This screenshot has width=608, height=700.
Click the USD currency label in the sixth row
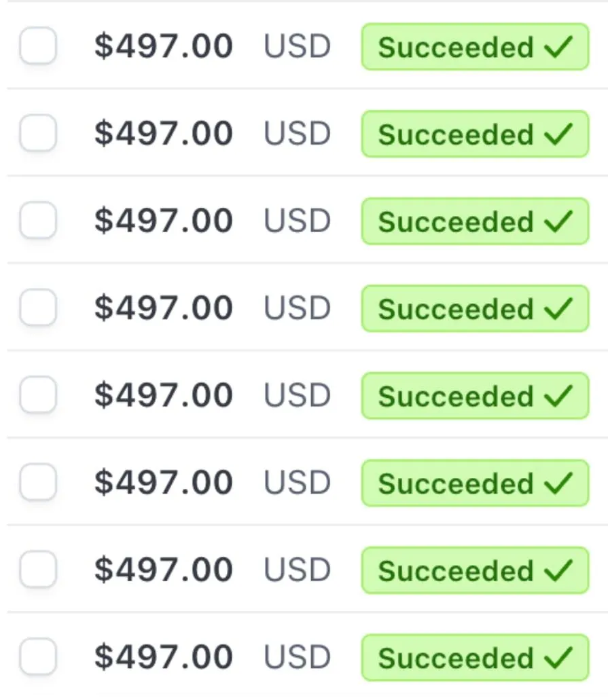[x=297, y=483]
